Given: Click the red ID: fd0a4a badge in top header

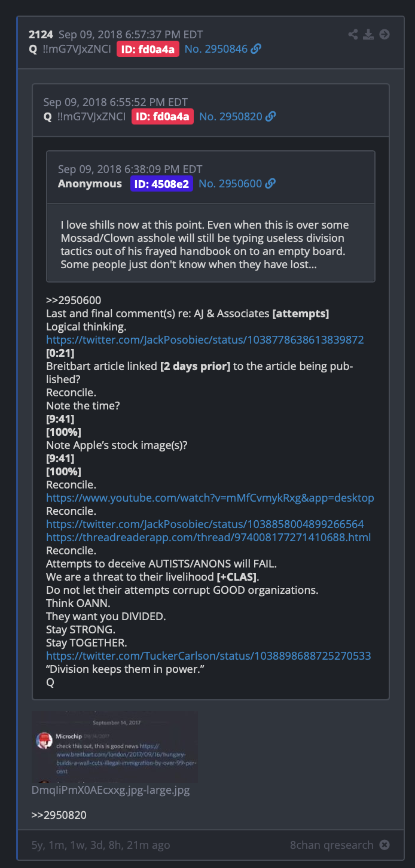Looking at the screenshot, I should tap(148, 49).
